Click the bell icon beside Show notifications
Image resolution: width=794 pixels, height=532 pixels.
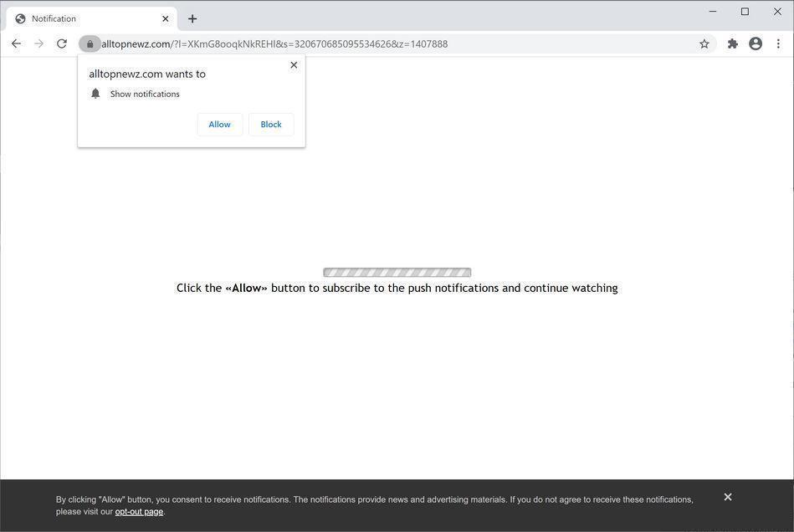coord(95,94)
